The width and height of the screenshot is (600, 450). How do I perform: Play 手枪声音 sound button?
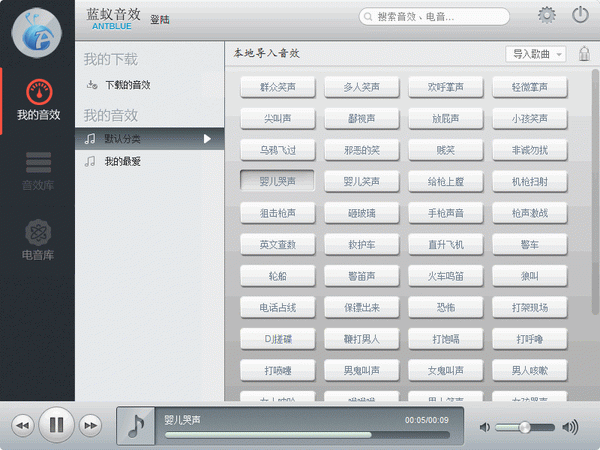446,213
